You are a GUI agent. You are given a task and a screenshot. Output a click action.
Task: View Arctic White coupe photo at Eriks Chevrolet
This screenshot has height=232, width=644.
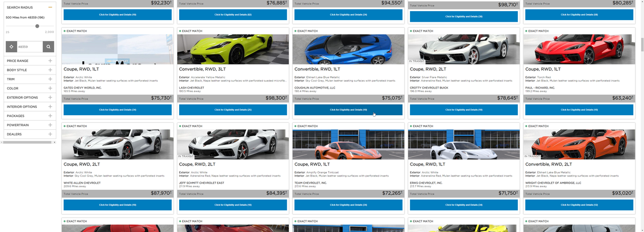click(464, 144)
